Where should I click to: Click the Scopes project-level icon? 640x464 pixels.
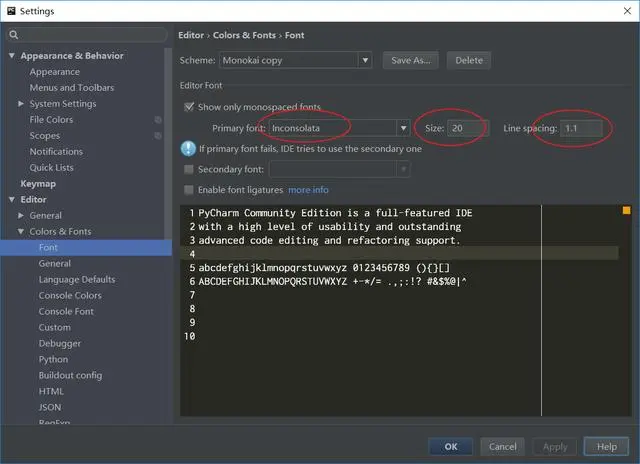[x=158, y=135]
